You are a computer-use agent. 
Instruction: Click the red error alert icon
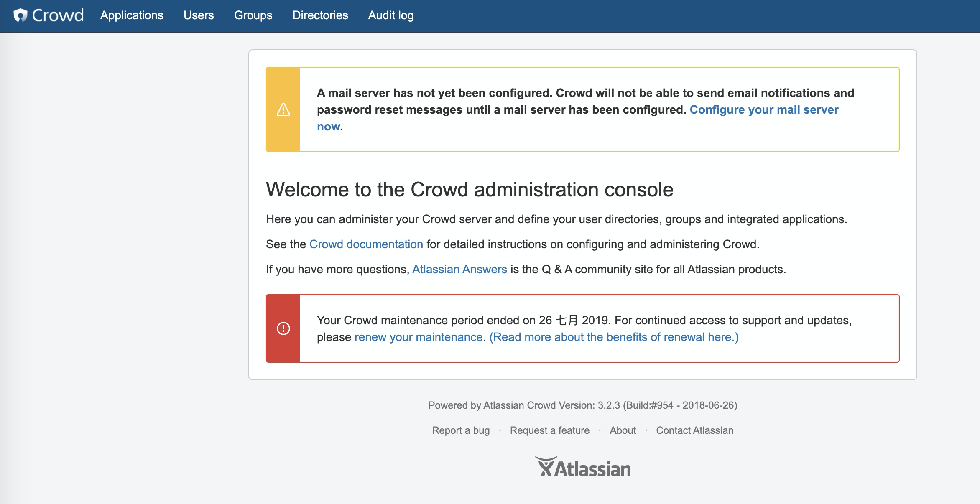coord(284,328)
